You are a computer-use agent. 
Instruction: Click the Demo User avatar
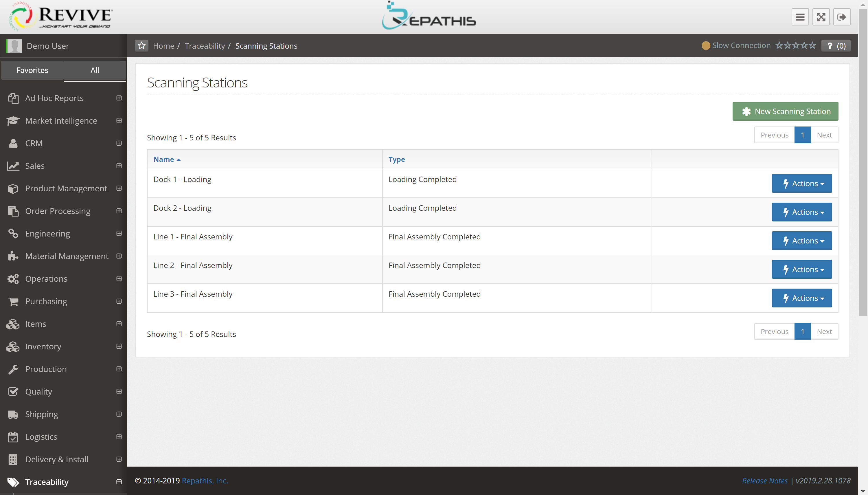pos(14,46)
